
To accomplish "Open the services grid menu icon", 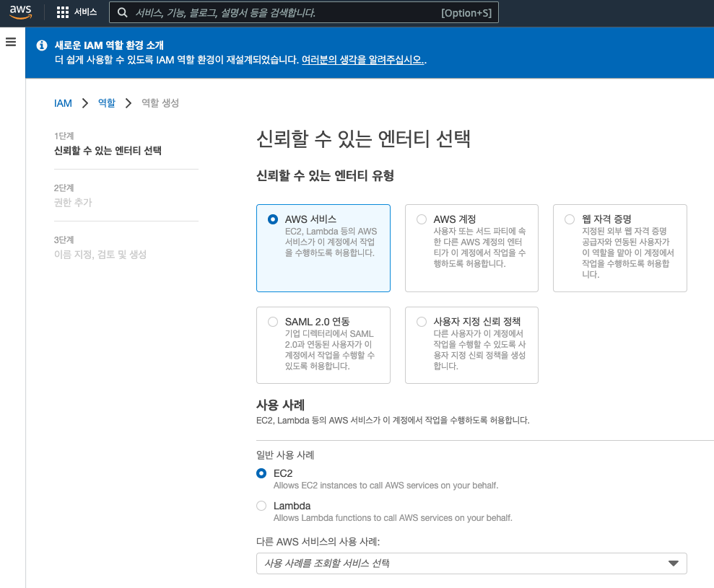I will coord(62,12).
